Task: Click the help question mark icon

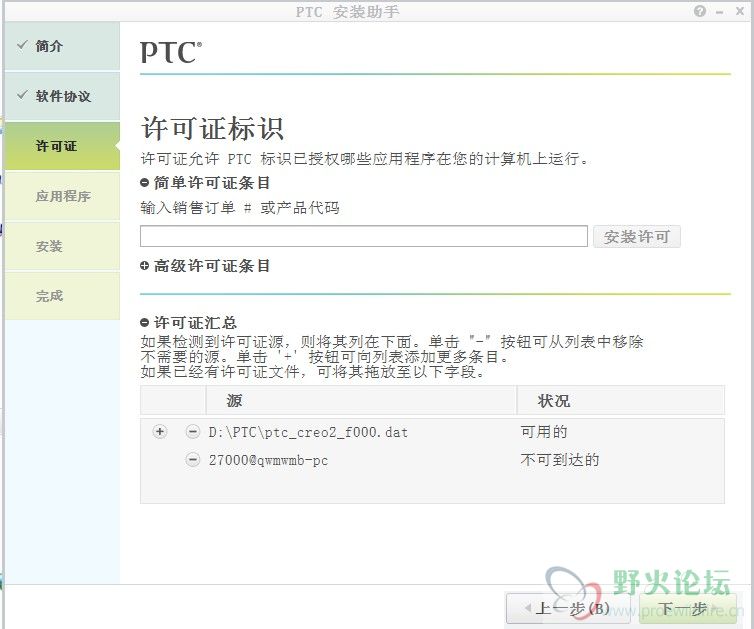Action: click(x=700, y=11)
